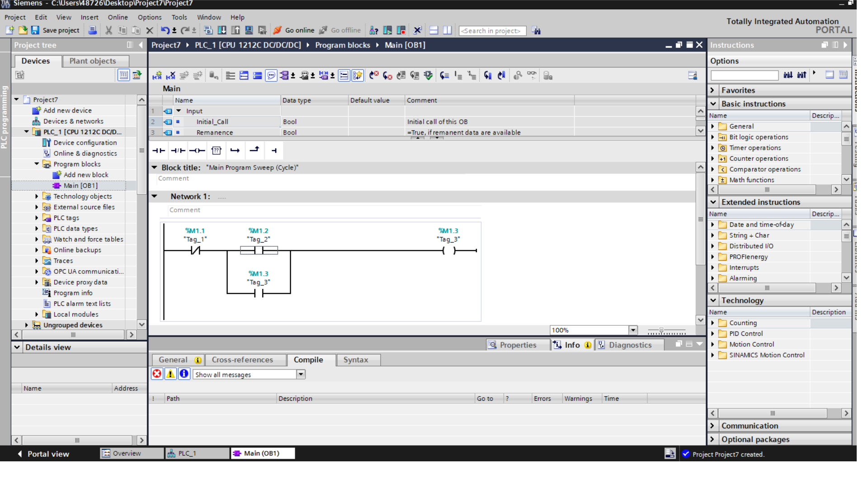This screenshot has width=868, height=488.
Task: Toggle favorites display in editor
Action: pyautogui.click(x=358, y=75)
